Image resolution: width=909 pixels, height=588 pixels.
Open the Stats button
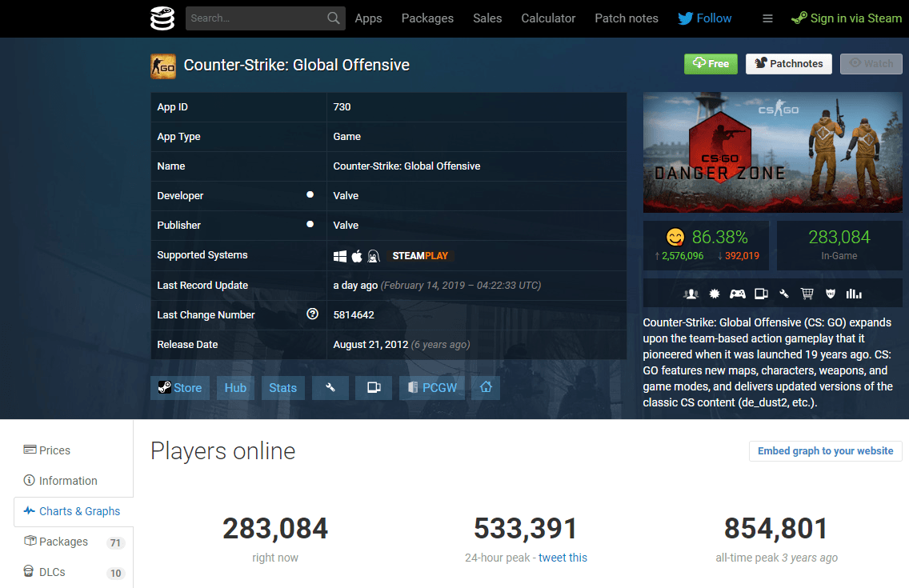283,387
